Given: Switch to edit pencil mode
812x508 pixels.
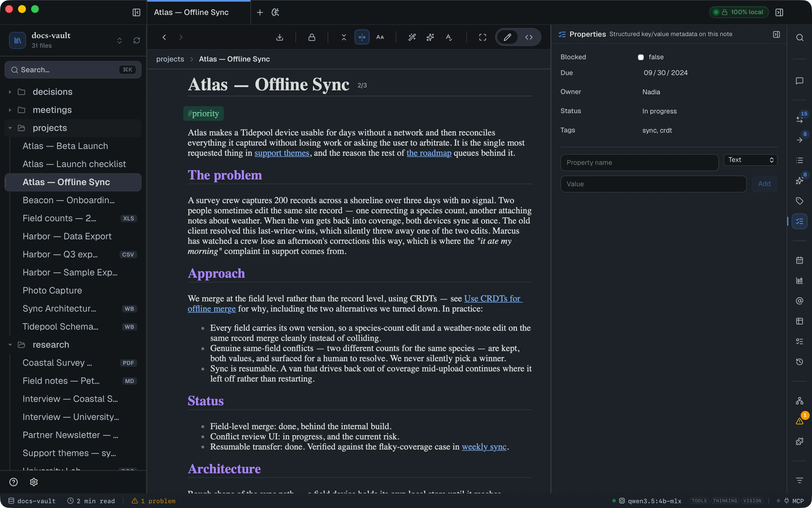Looking at the screenshot, I should (x=507, y=37).
